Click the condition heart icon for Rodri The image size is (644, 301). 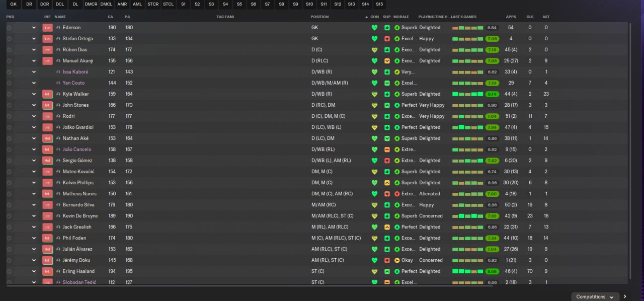[x=374, y=116]
